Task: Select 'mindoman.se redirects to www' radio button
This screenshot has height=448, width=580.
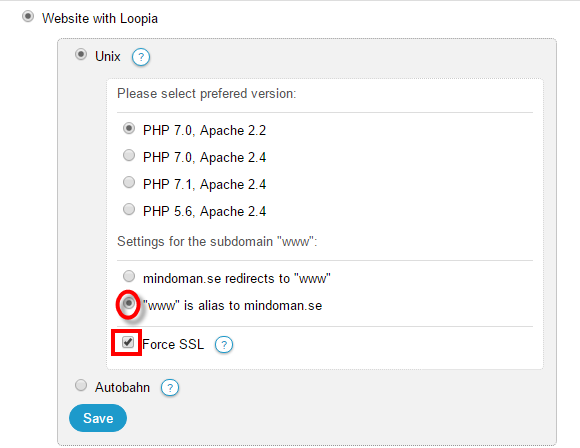Action: pos(129,276)
